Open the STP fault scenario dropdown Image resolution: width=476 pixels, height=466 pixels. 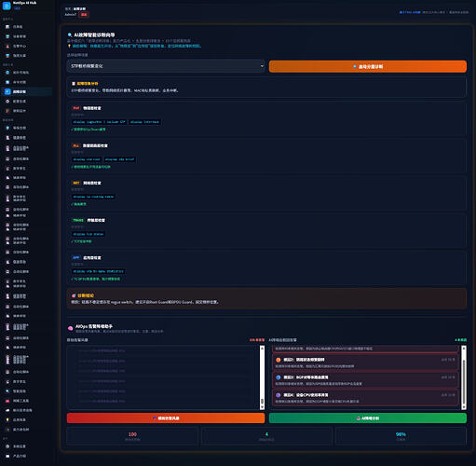(166, 66)
